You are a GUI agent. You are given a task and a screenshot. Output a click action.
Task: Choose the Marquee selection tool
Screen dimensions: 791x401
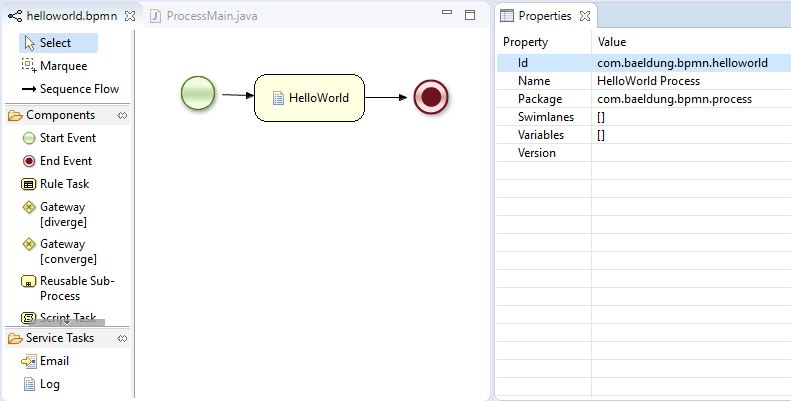pos(62,66)
